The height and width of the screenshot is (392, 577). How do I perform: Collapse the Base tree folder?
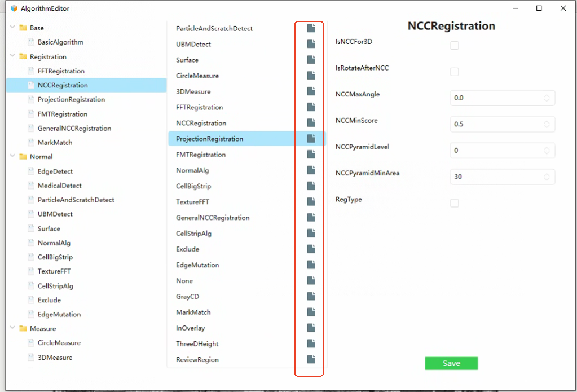(x=12, y=27)
